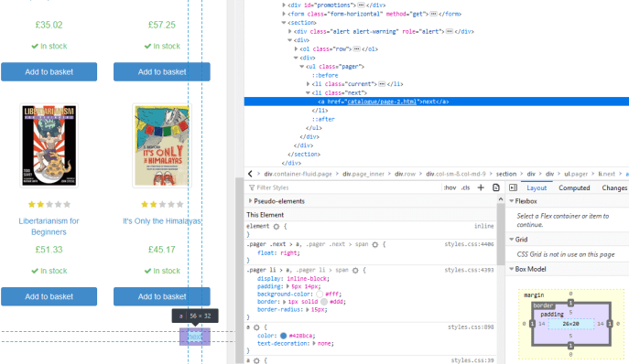
Task: Open It's Only the Himalayas title link
Action: pyautogui.click(x=162, y=221)
